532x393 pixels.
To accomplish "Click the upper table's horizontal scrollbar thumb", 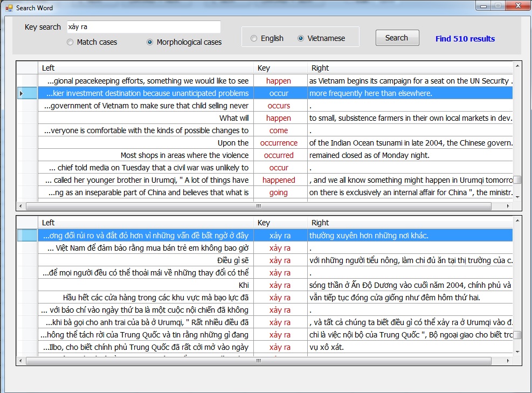I will (x=259, y=206).
